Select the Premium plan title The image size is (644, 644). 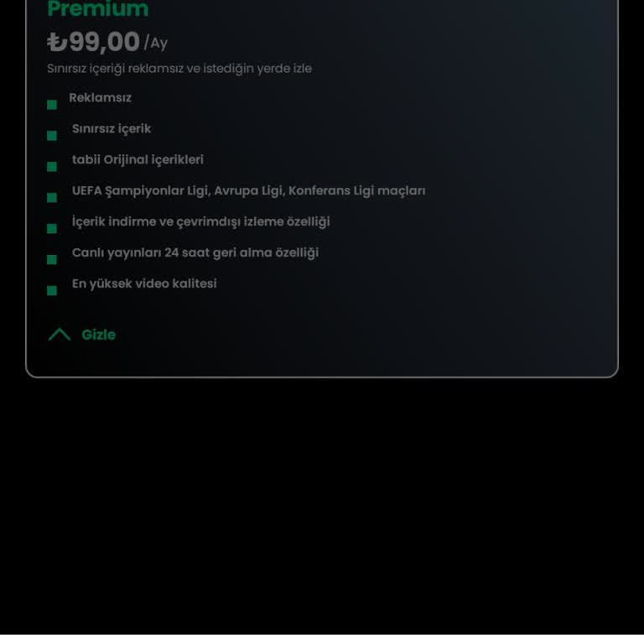(98, 9)
